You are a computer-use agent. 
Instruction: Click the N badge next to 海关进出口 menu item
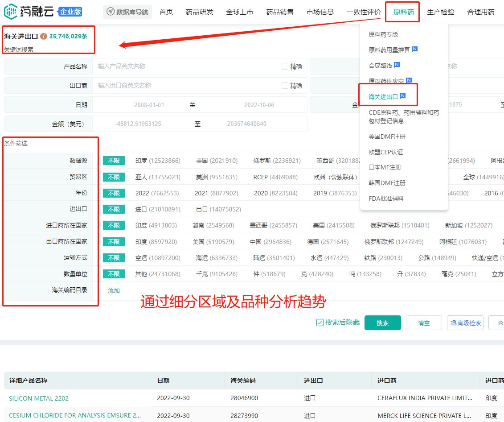[403, 96]
